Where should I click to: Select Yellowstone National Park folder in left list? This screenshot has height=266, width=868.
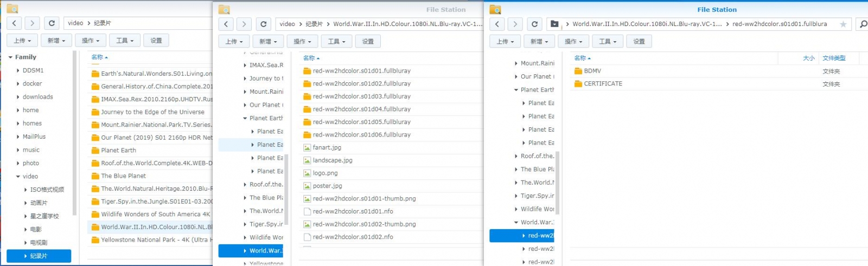pos(157,240)
